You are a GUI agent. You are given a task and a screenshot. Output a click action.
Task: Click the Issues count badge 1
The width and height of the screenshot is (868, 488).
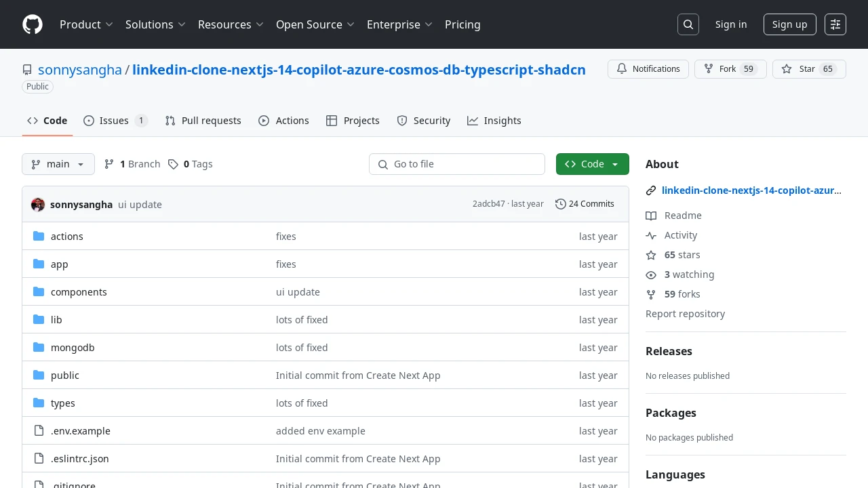141,121
